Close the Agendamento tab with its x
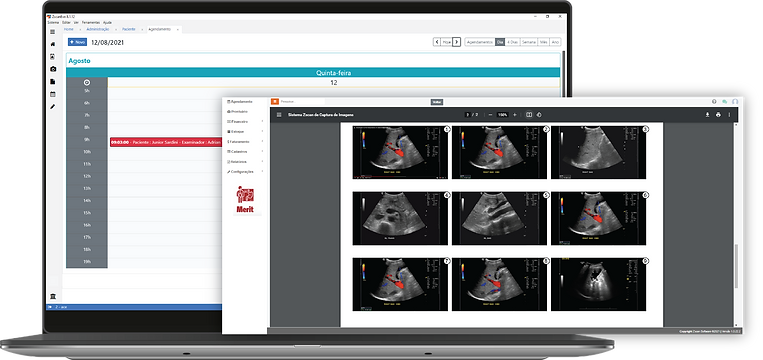The height and width of the screenshot is (360, 763). (x=178, y=30)
